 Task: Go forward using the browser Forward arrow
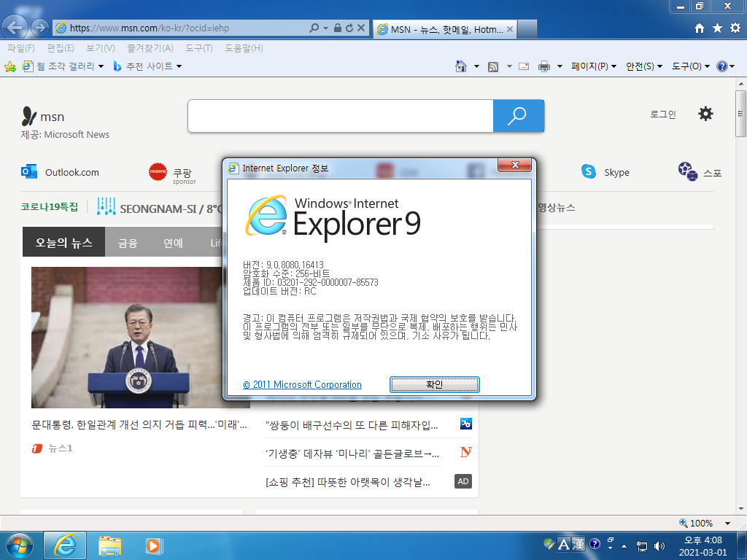pyautogui.click(x=40, y=28)
